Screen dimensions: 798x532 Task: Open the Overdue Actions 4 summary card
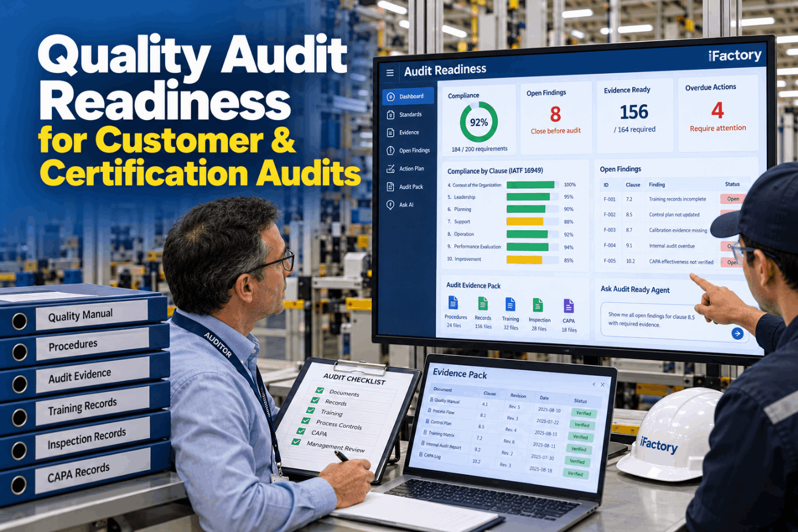718,113
